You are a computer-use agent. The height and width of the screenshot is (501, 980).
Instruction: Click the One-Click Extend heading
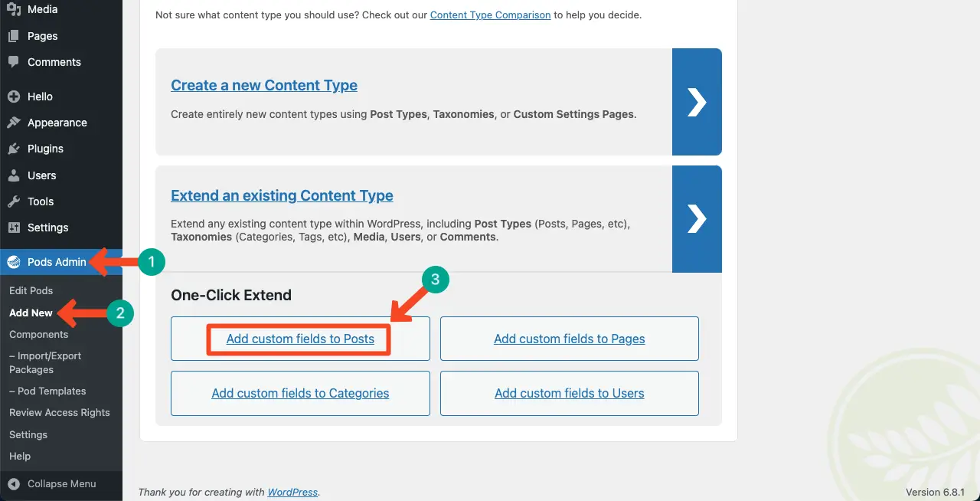231,295
